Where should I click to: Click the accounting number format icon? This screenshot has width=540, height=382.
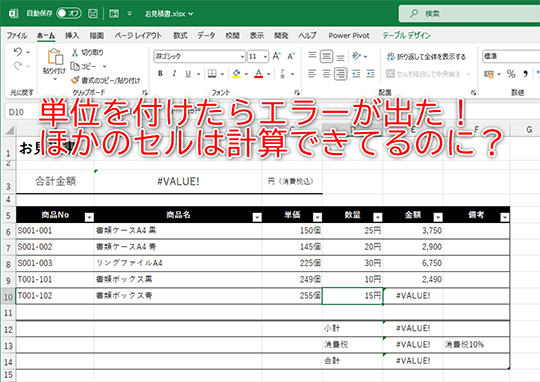click(x=488, y=74)
